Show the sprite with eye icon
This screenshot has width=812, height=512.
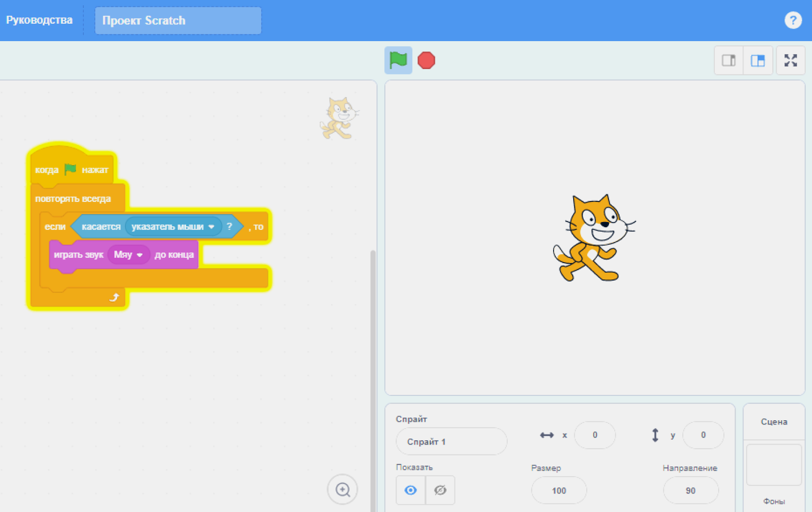click(411, 490)
